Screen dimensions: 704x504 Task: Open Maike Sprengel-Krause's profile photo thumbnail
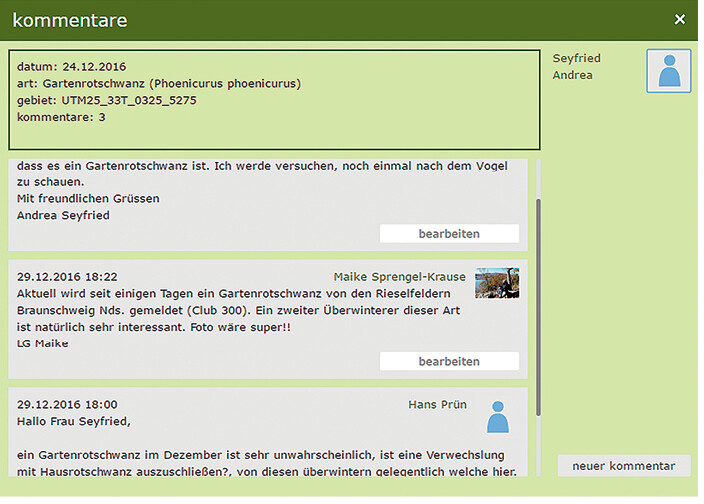coord(497,283)
